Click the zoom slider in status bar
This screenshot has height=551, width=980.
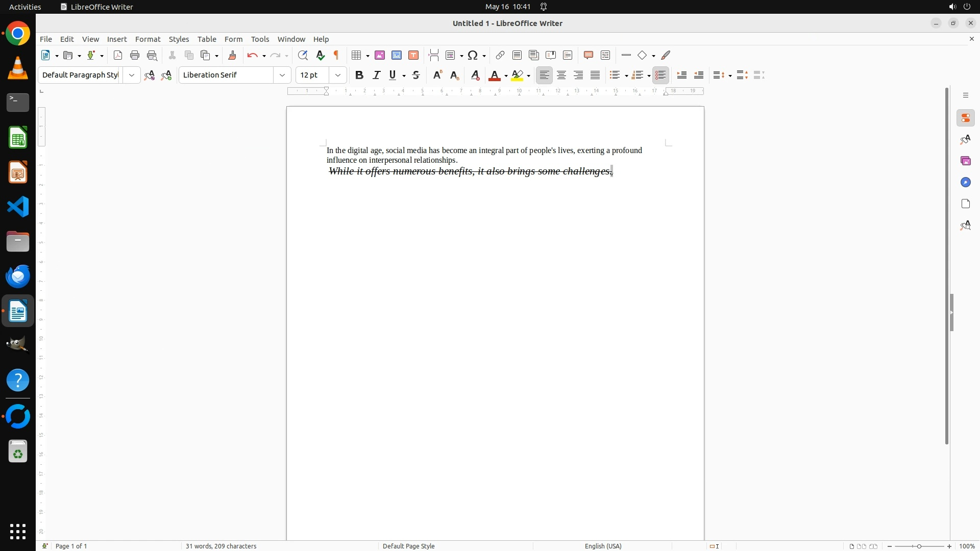click(919, 546)
